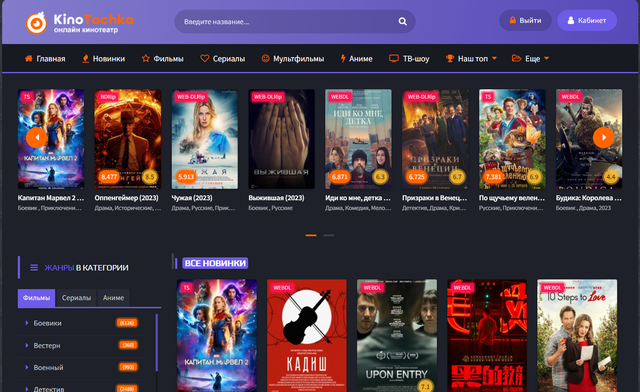Expand the Военный genre arrow
The width and height of the screenshot is (640, 392).
tap(27, 368)
